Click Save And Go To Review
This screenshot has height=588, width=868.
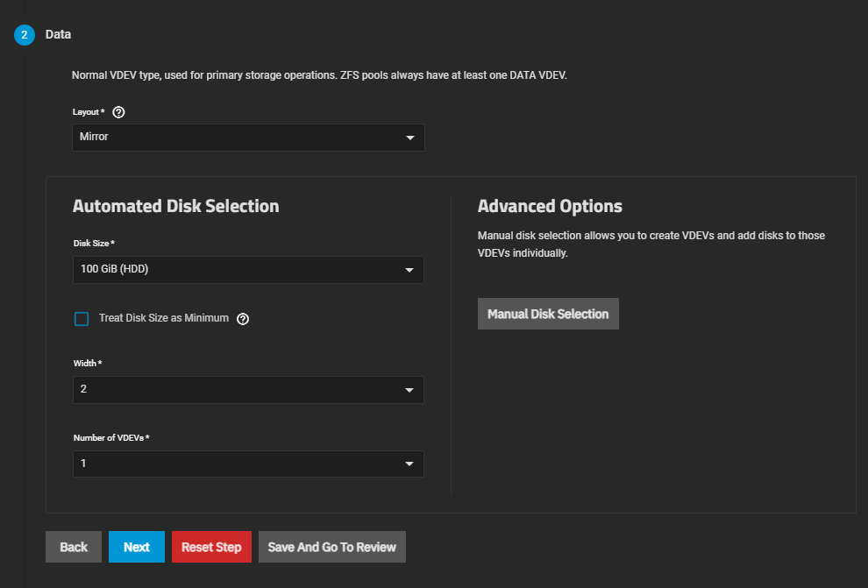331,546
